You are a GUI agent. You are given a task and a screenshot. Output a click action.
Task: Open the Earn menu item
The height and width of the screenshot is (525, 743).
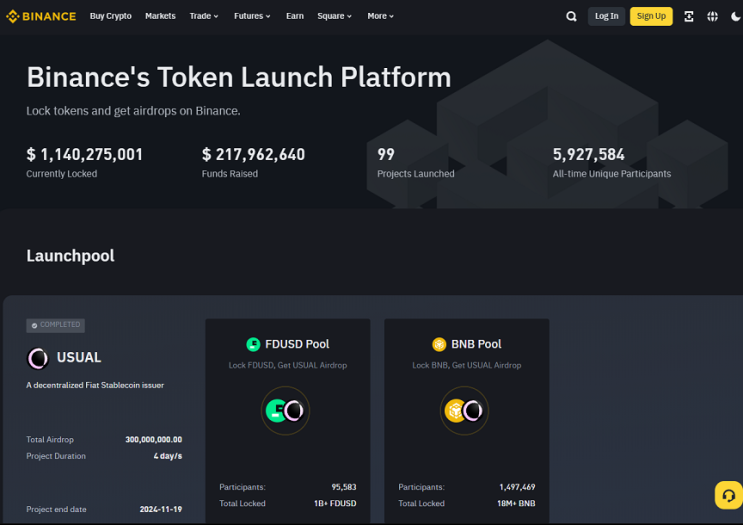click(295, 16)
